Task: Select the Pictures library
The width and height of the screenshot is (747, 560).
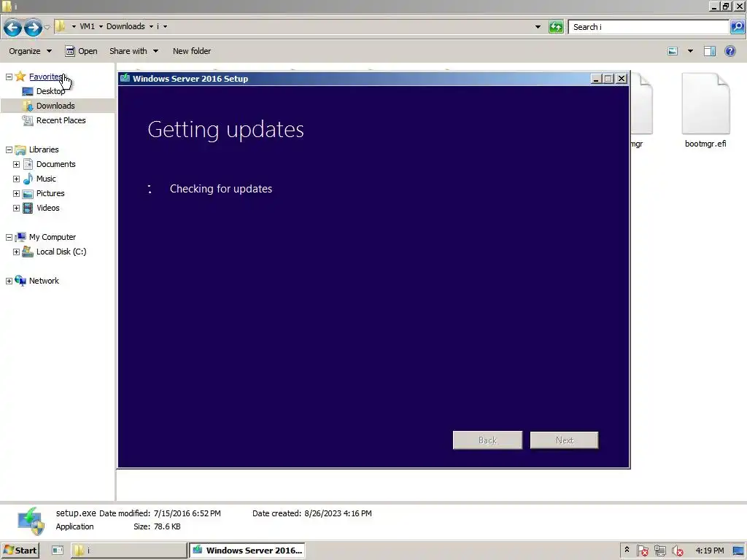Action: pos(50,193)
